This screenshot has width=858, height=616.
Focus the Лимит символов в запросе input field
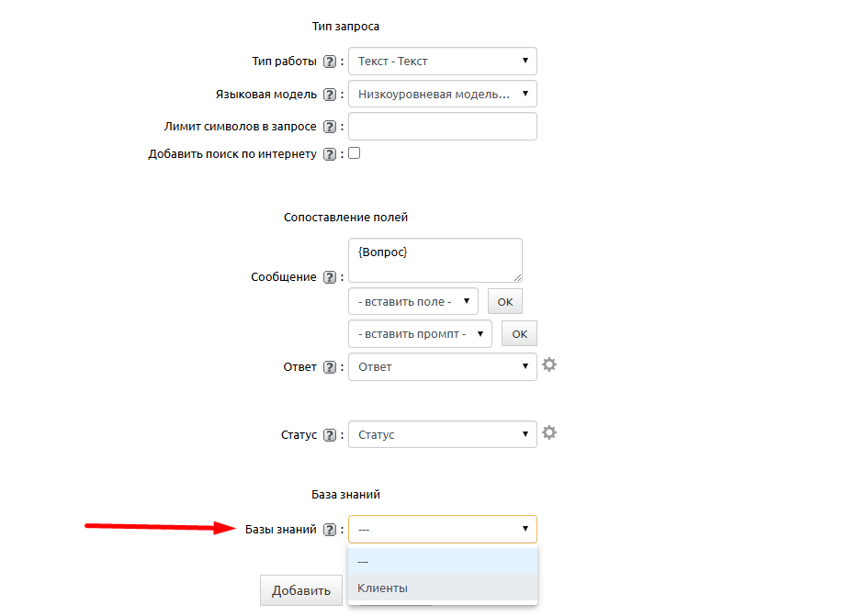click(x=442, y=127)
